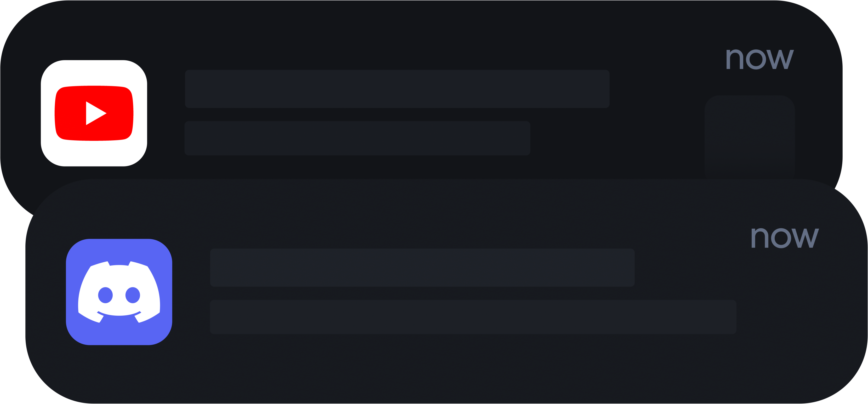Open the YouTube app icon

(x=94, y=113)
